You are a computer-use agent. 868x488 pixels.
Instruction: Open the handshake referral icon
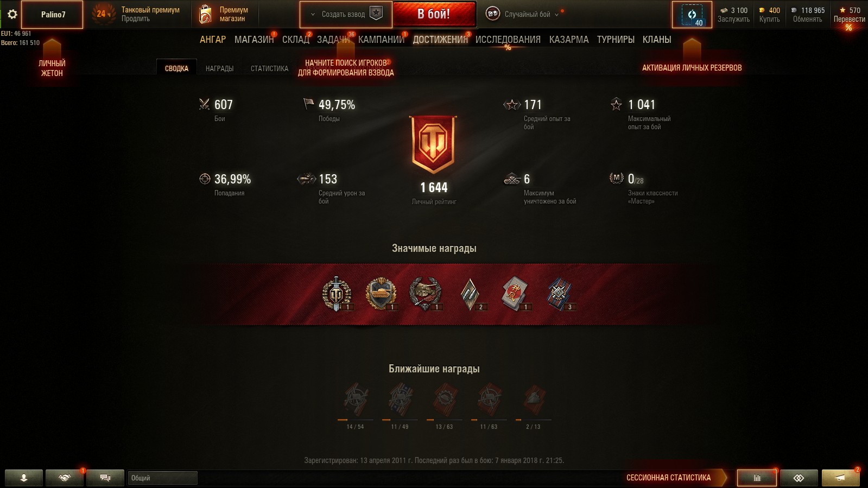[65, 478]
